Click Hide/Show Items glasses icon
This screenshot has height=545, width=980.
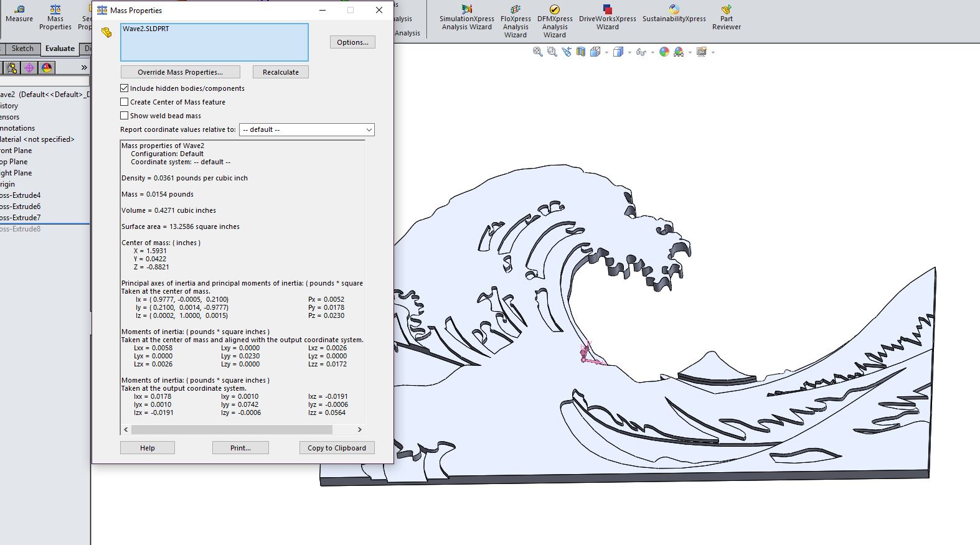coord(641,52)
